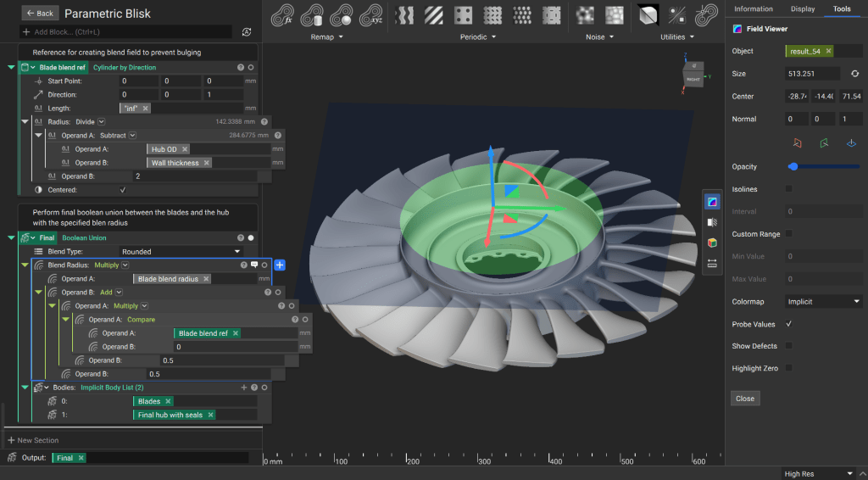868x480 pixels.
Task: Adjust the Opacity slider
Action: point(793,166)
